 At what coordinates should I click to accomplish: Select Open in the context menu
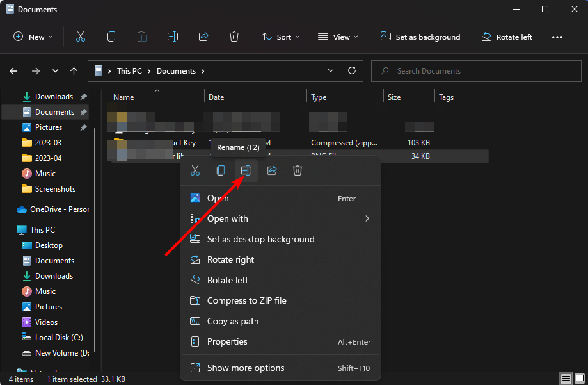[280, 199]
